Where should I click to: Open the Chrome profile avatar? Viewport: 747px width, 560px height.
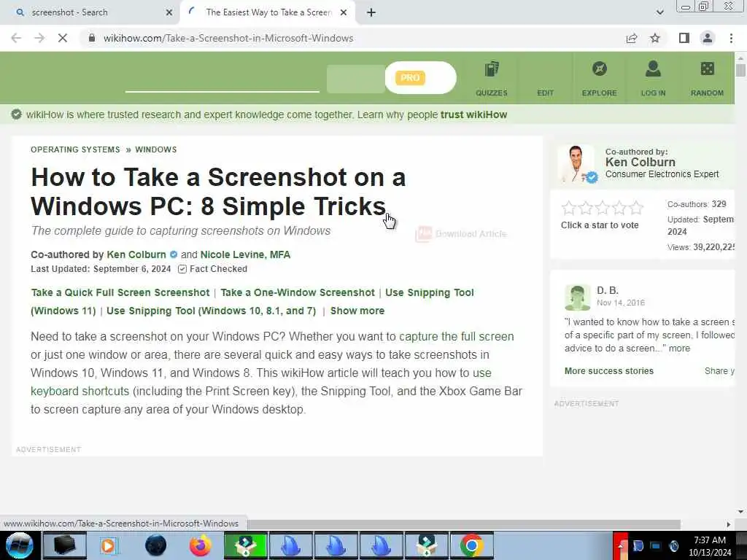tap(708, 38)
